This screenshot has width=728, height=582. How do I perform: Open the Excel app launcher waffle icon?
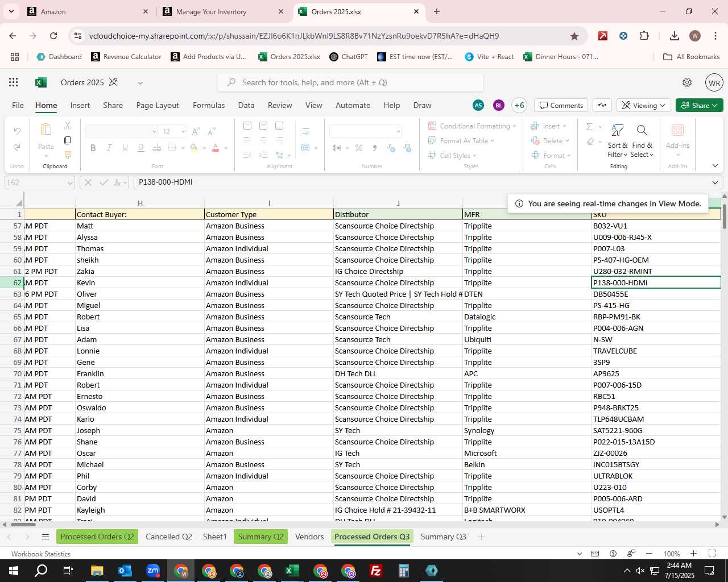14,82
